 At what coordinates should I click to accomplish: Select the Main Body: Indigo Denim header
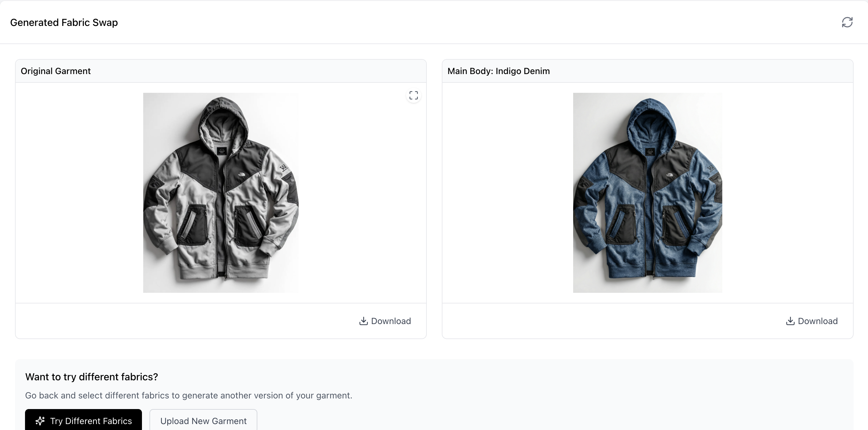(x=498, y=71)
